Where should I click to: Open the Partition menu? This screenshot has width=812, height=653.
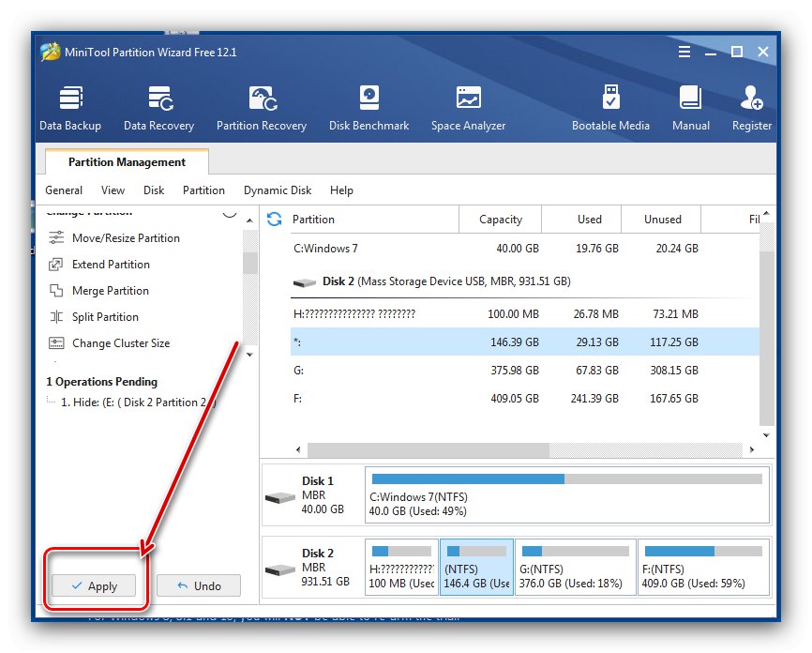pos(203,190)
